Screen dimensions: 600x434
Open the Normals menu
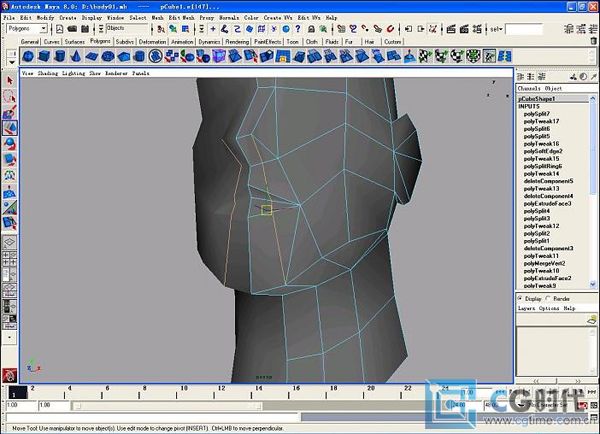click(x=229, y=18)
